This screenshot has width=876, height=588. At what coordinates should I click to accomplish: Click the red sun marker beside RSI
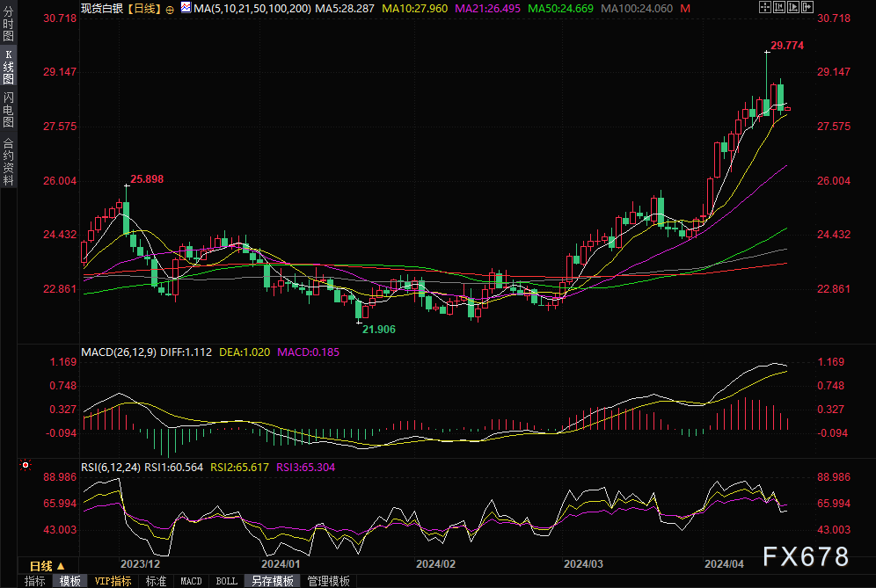click(26, 465)
